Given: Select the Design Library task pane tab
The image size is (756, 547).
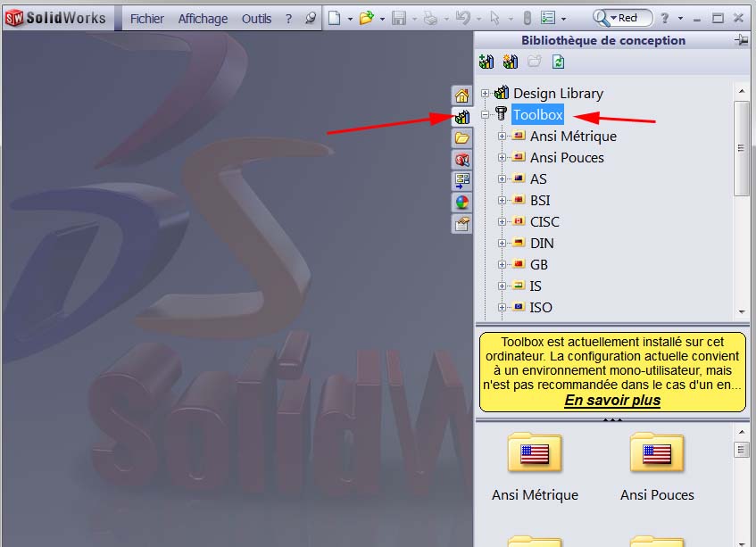Looking at the screenshot, I should pos(461,117).
